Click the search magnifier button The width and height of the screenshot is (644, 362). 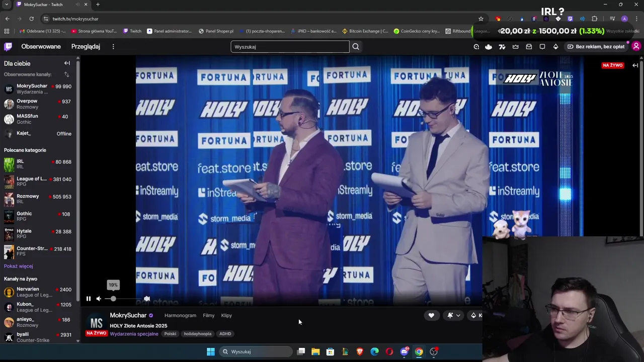coord(356,46)
